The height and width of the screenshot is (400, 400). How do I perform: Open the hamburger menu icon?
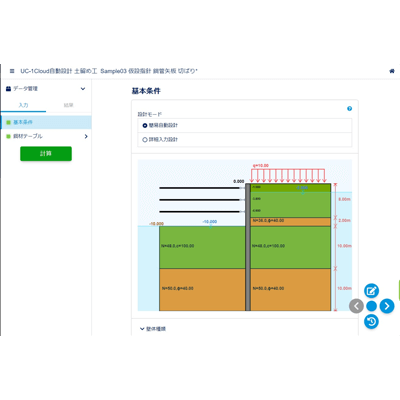pos(12,71)
